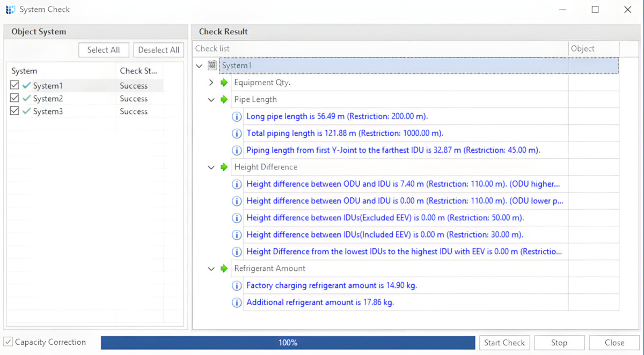644x355 pixels.
Task: Expand the Equipment Qty. tree node
Action: coord(211,83)
